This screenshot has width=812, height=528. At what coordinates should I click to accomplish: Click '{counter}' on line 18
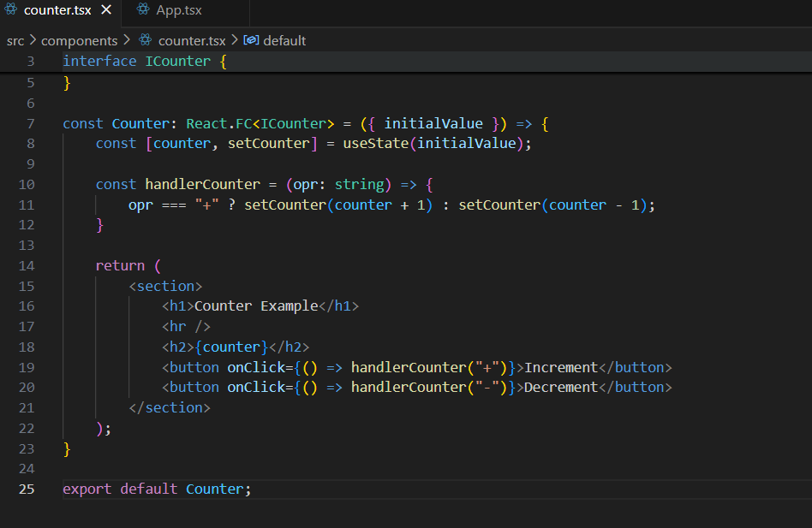[231, 347]
